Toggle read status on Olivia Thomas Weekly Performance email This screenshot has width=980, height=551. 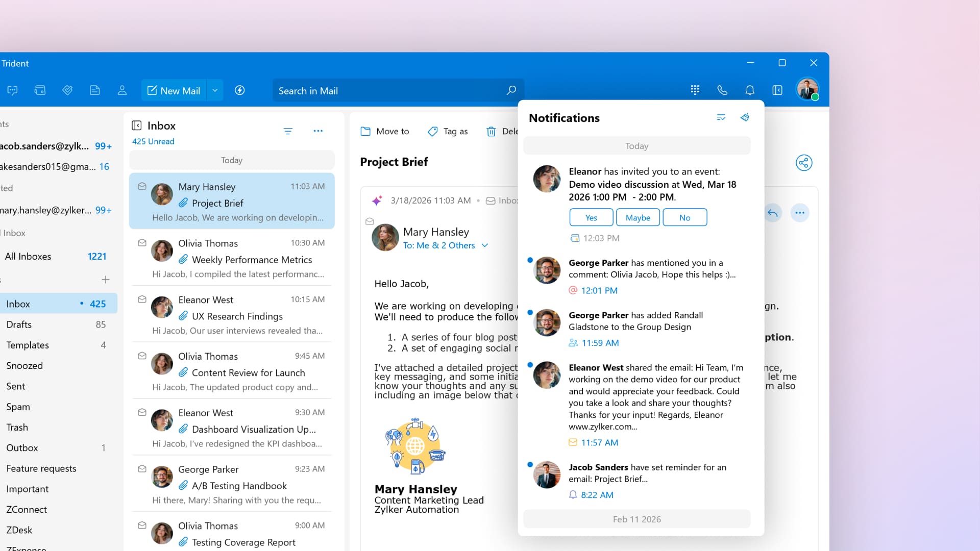click(x=142, y=243)
